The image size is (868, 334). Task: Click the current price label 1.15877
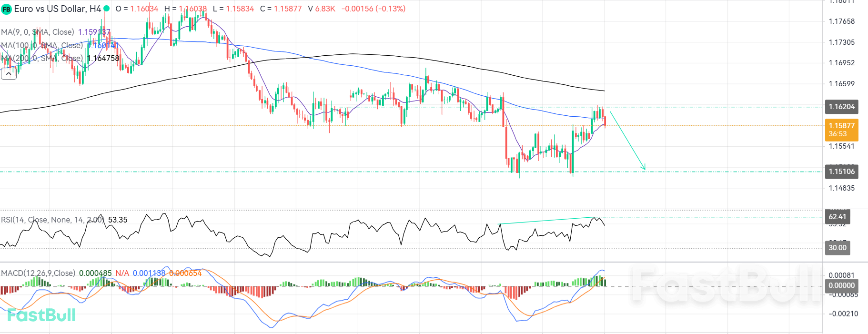(x=841, y=130)
